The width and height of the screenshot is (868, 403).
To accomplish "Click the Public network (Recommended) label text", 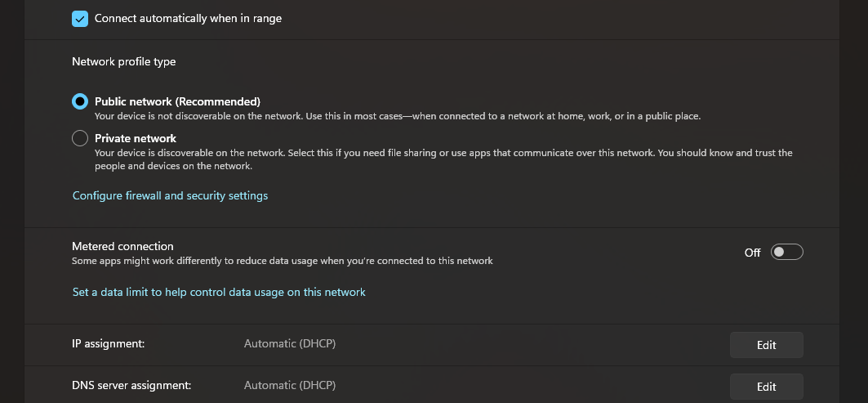I will (x=177, y=101).
